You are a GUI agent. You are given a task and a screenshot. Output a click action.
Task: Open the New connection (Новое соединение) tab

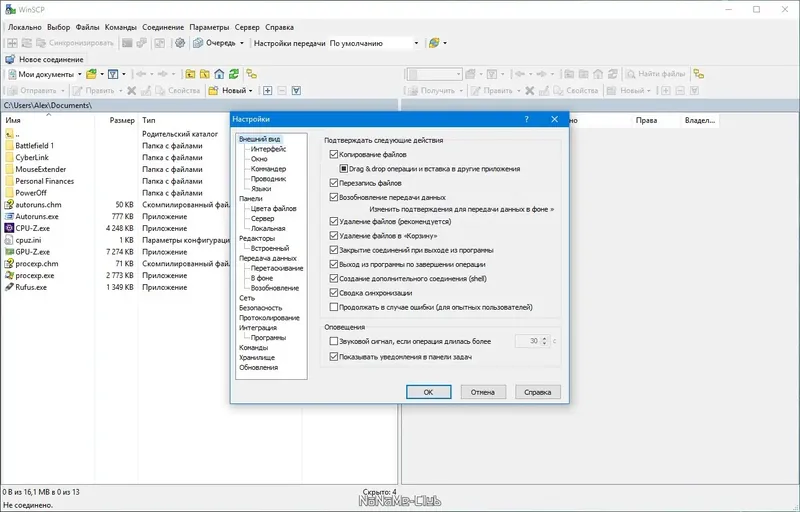(45, 59)
